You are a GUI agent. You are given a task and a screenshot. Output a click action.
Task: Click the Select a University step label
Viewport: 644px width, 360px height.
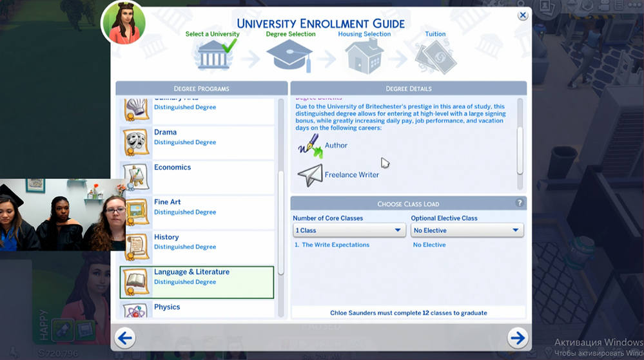[x=212, y=34]
